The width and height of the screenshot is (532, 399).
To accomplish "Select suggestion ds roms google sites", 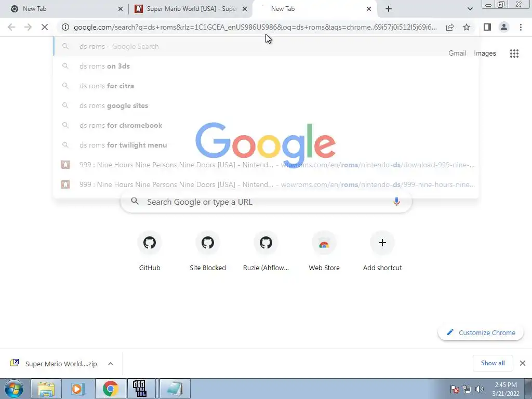I will coord(265,105).
